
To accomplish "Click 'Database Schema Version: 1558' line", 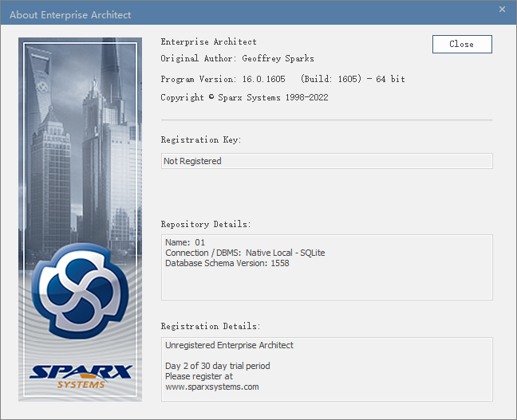I will 227,263.
